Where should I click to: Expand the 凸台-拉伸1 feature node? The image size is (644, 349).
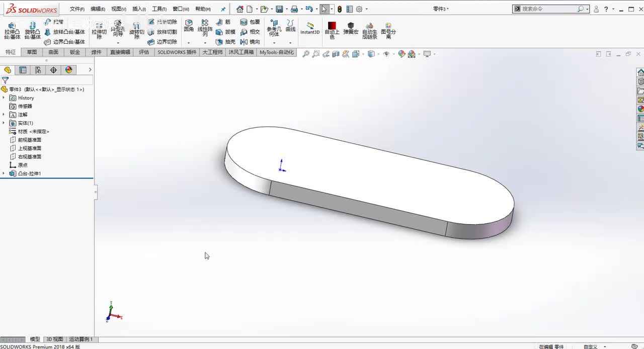pos(4,173)
